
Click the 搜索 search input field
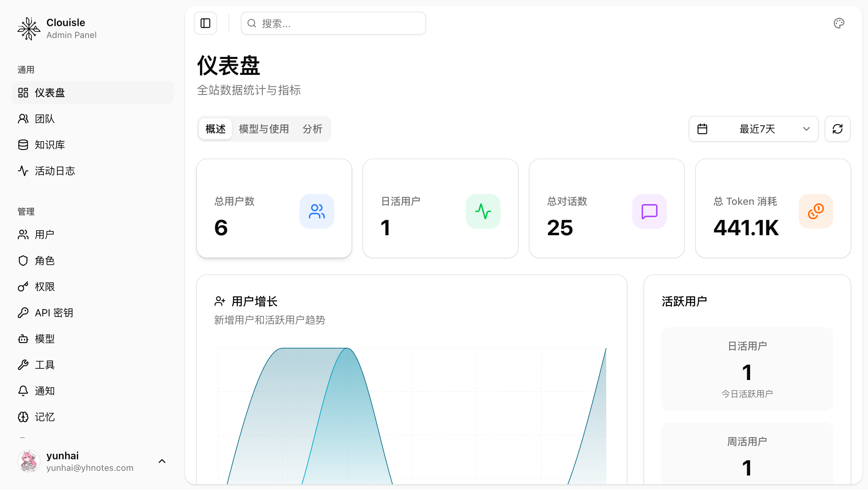click(x=333, y=23)
